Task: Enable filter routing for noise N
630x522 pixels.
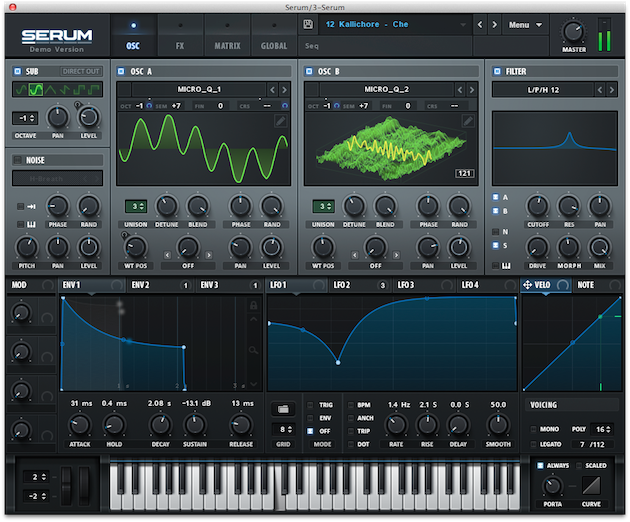Action: 496,231
